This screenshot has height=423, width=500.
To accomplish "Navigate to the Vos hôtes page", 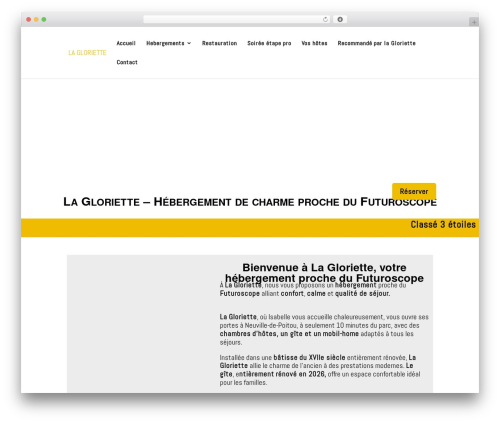I will click(x=314, y=43).
